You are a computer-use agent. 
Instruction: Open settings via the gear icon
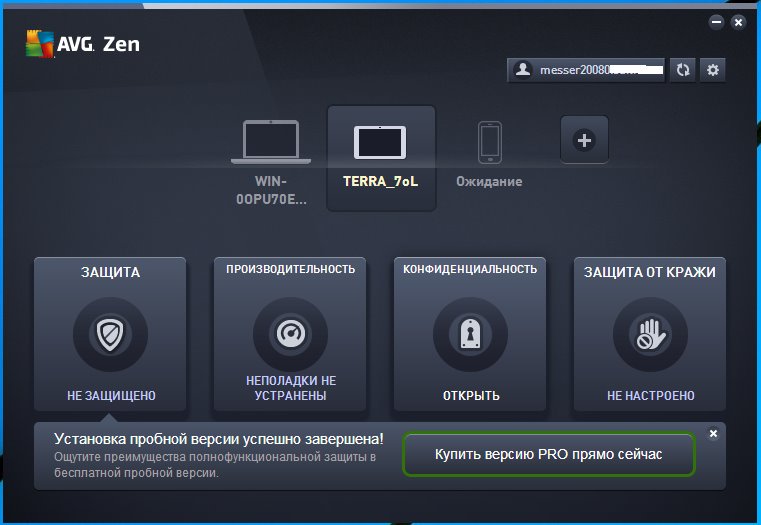pyautogui.click(x=712, y=70)
